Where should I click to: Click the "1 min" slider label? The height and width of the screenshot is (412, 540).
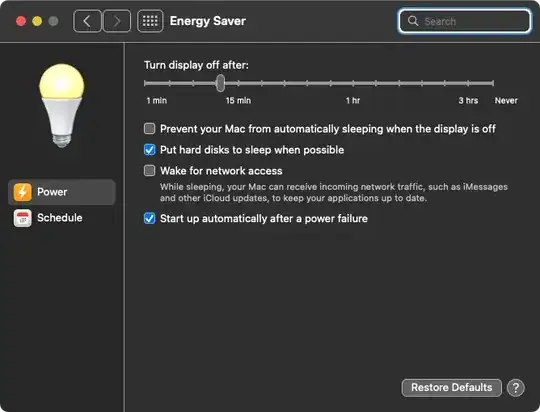(157, 101)
